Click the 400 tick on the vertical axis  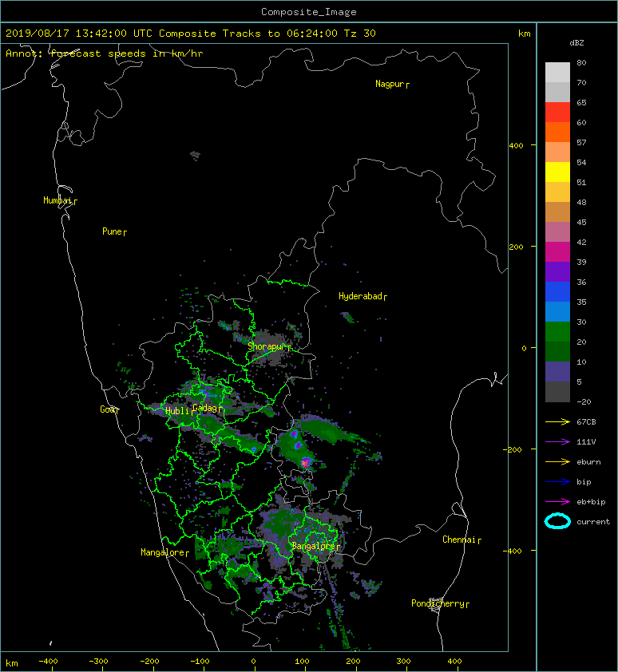coord(517,146)
